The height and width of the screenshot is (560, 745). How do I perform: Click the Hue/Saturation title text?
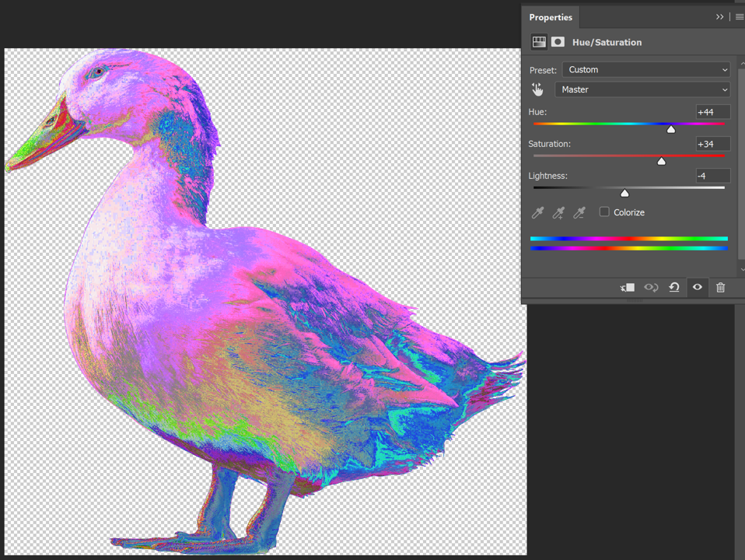coord(607,42)
